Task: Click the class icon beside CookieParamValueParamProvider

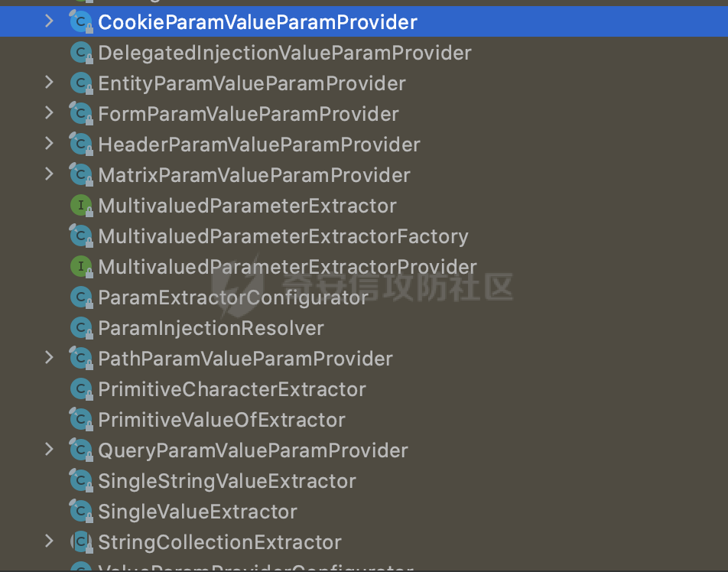Action: (80, 22)
